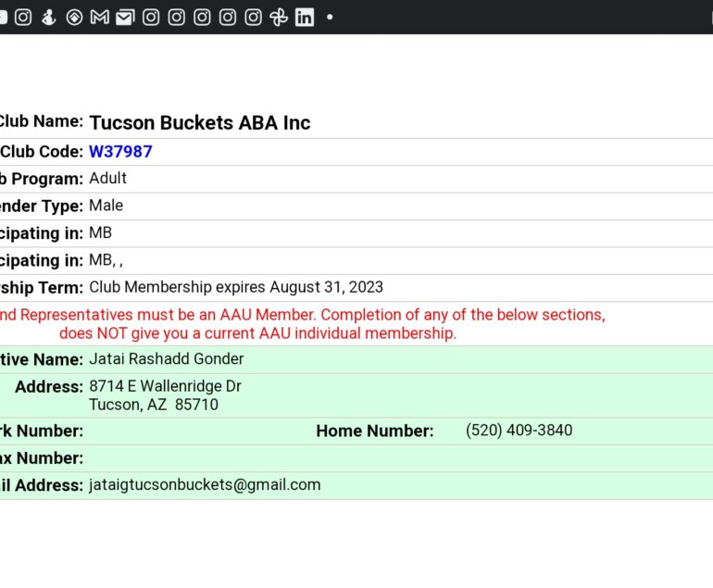
Task: Click the partially visible 'il Address:' label
Action: (42, 486)
